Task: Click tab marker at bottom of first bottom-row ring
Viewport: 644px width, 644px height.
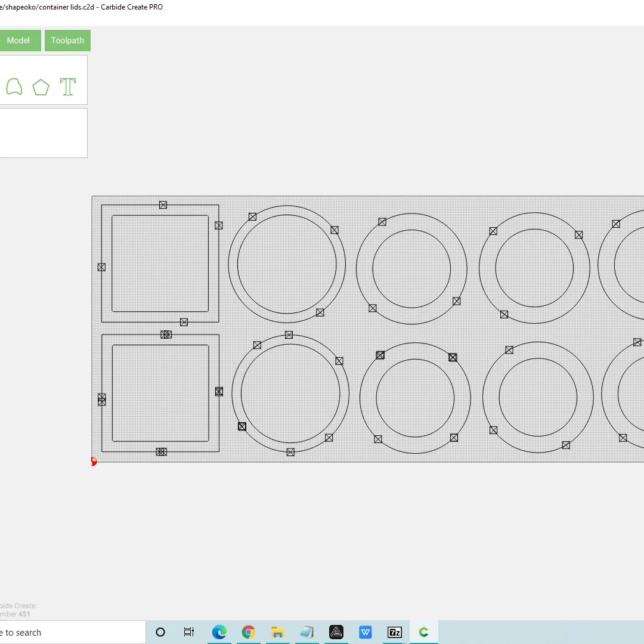Action: (290, 452)
